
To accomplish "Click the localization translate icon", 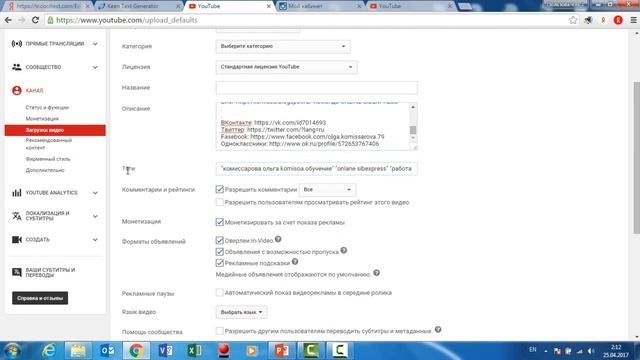I will [17, 216].
